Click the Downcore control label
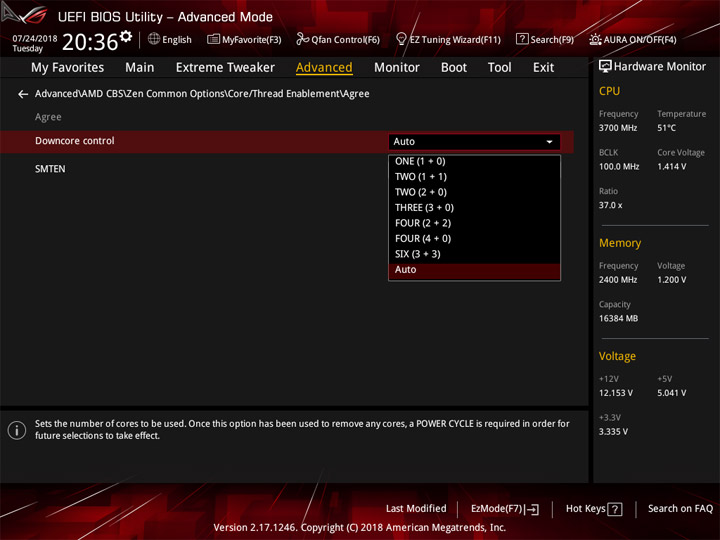 click(75, 141)
